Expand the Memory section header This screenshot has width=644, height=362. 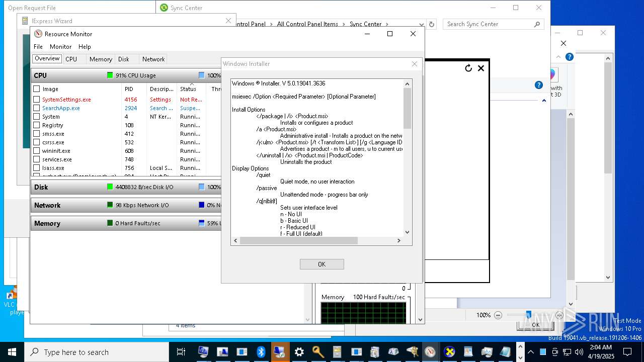(x=126, y=223)
